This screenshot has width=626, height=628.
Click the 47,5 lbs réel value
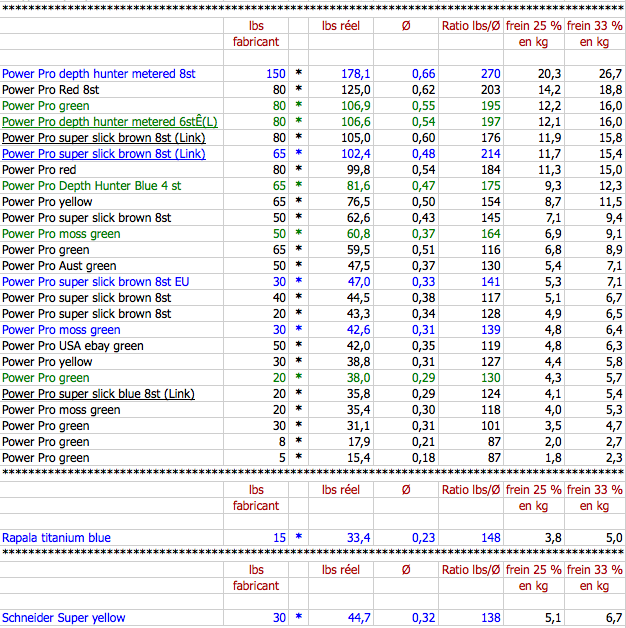click(358, 266)
